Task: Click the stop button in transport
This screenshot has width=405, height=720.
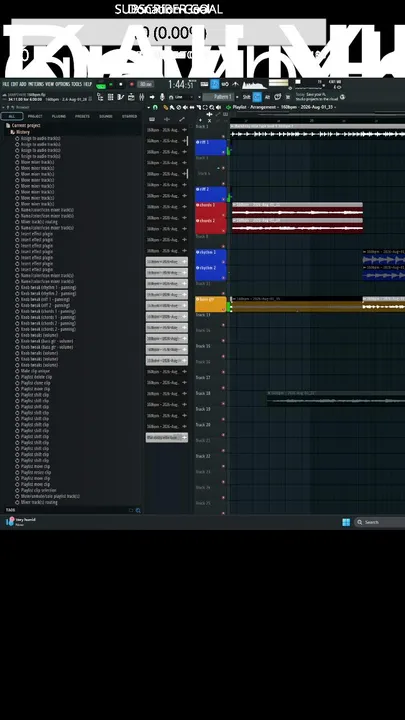Action: click(121, 84)
